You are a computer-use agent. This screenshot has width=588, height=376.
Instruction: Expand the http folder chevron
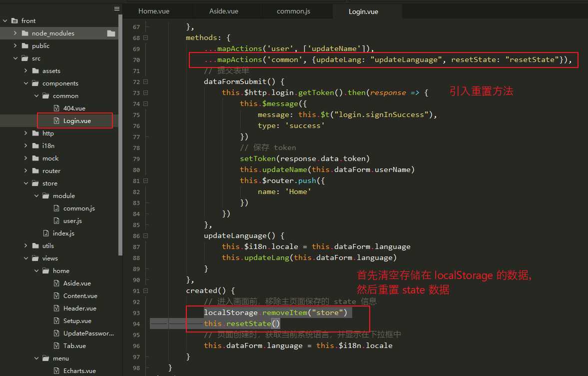click(x=26, y=133)
